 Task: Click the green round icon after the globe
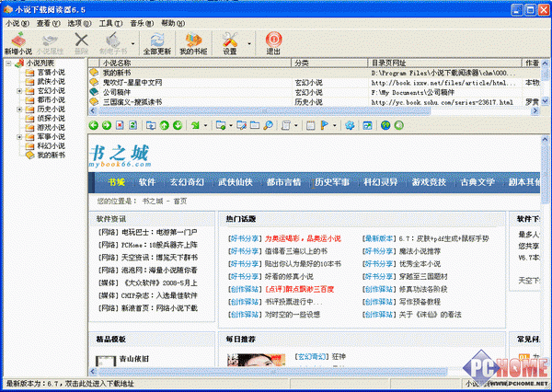point(399,125)
